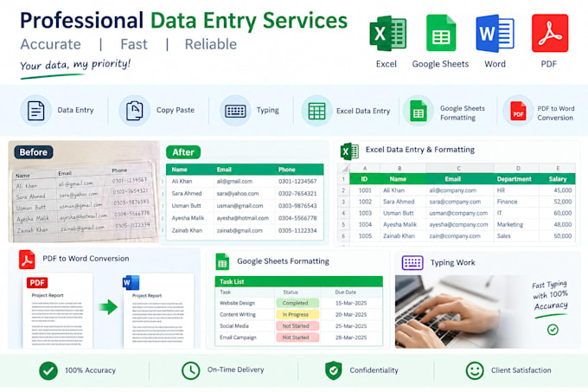Click the PDF app icon
Image resolution: width=588 pixels, height=392 pixels.
[550, 33]
